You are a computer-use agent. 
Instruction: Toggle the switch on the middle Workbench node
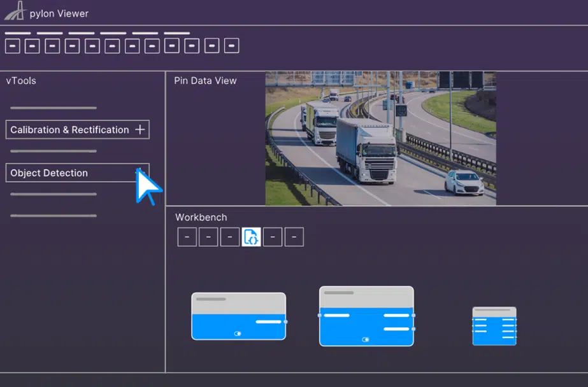point(366,339)
